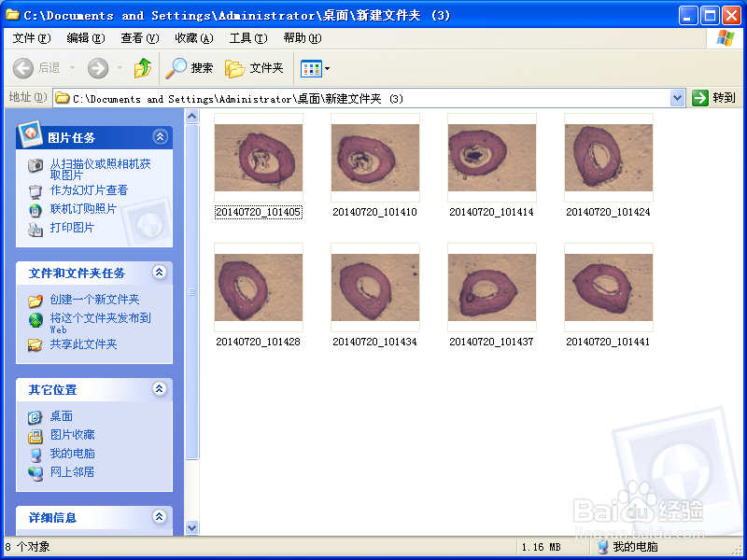Viewport: 747px width, 560px height.
Task: Click slideshow icon beside 作为幻灯片查看
Action: pos(35,191)
